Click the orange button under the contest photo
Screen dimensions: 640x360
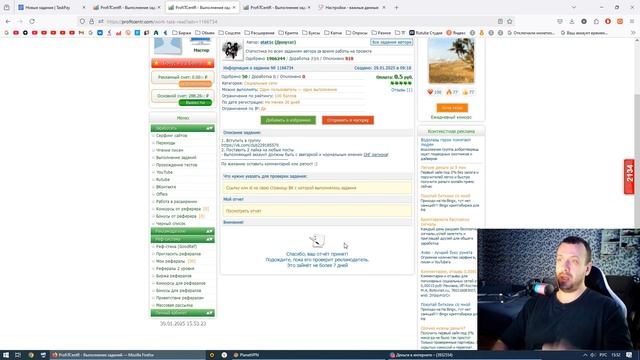[452, 108]
